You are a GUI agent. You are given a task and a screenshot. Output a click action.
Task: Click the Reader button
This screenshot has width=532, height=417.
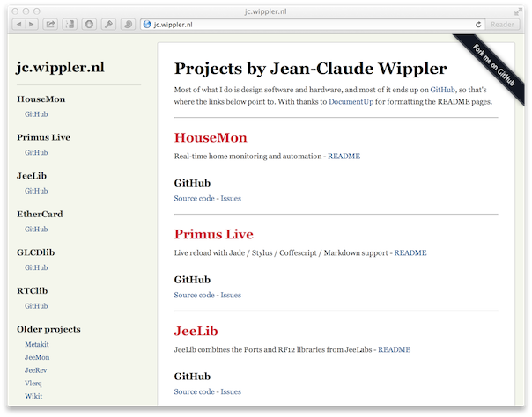pos(502,25)
